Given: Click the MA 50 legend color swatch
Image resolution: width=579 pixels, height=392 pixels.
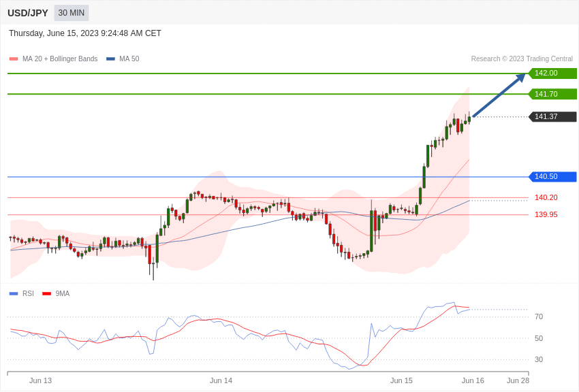Looking at the screenshot, I should [x=110, y=59].
